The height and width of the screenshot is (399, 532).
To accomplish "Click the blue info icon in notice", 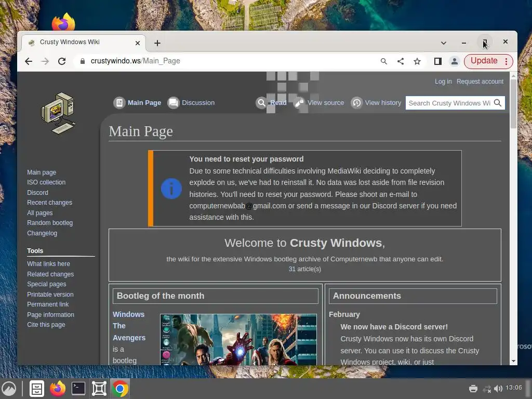I will [171, 188].
